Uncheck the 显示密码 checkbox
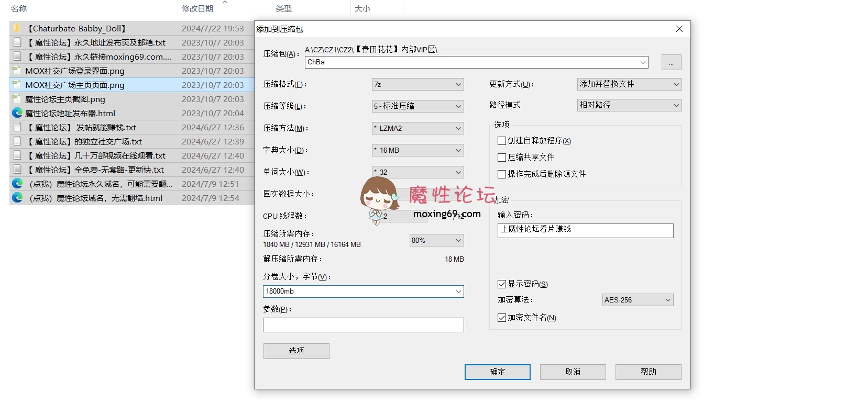868x404 pixels. click(x=502, y=284)
